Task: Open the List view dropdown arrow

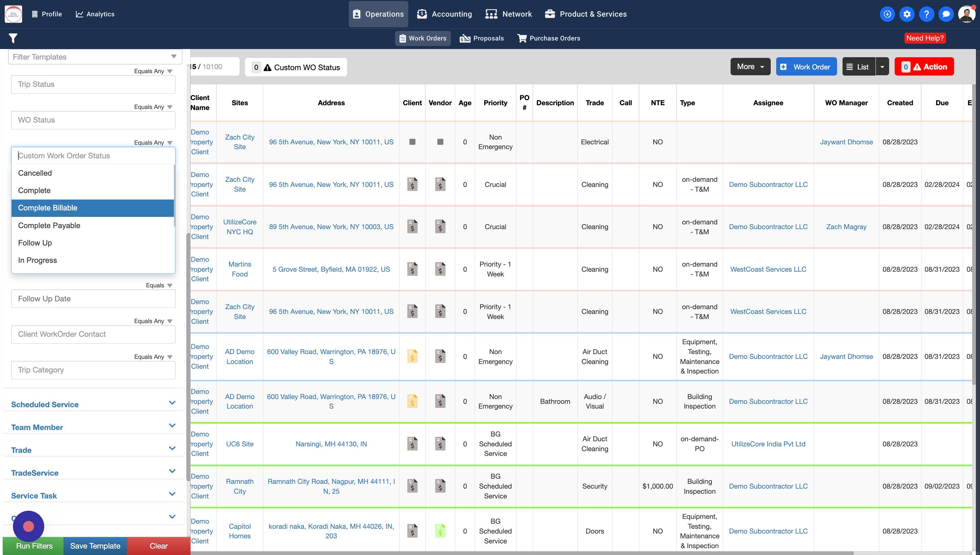Action: click(882, 67)
